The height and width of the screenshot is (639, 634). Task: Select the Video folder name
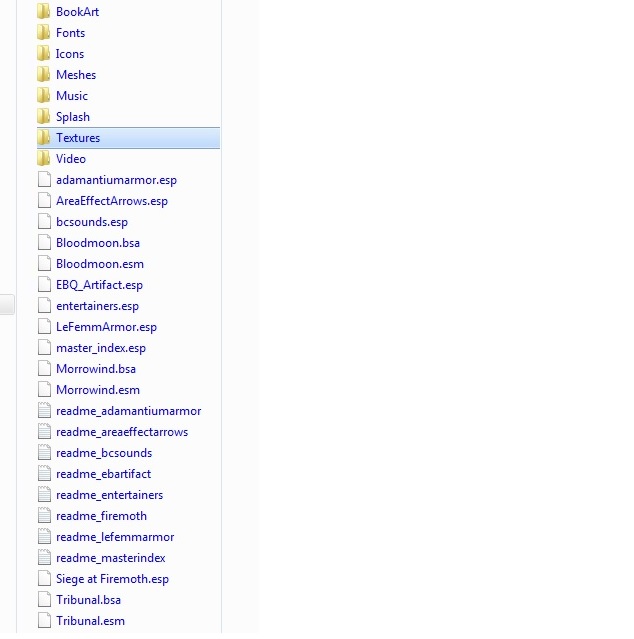pos(71,159)
